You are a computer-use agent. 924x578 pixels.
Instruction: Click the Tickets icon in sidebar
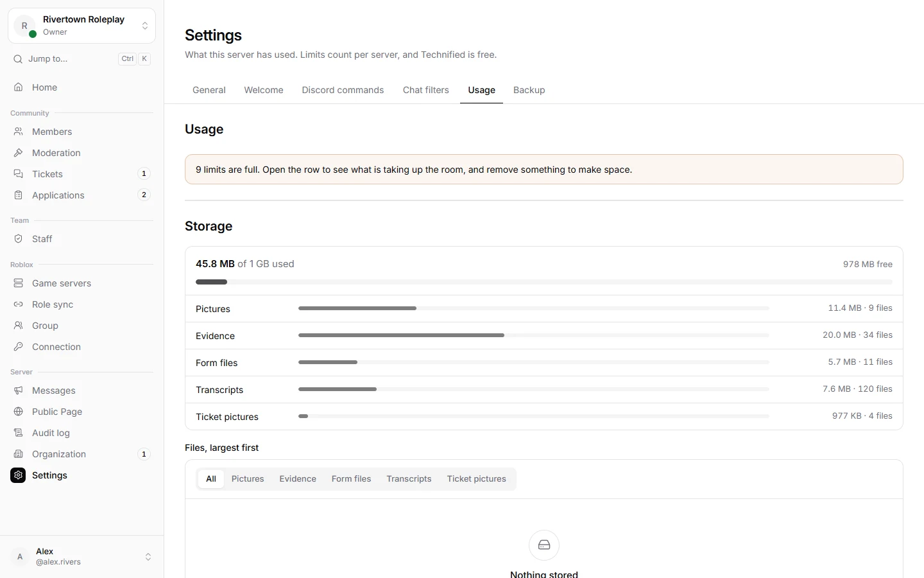click(19, 174)
